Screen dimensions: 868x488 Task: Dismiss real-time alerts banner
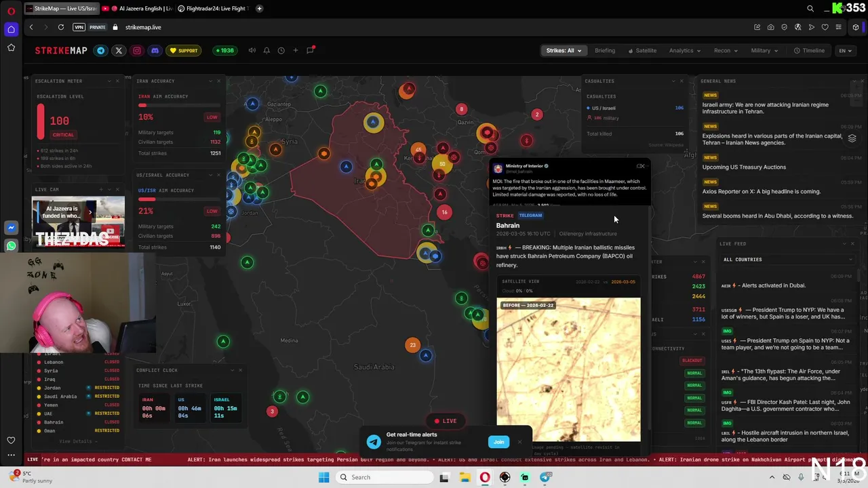(519, 442)
